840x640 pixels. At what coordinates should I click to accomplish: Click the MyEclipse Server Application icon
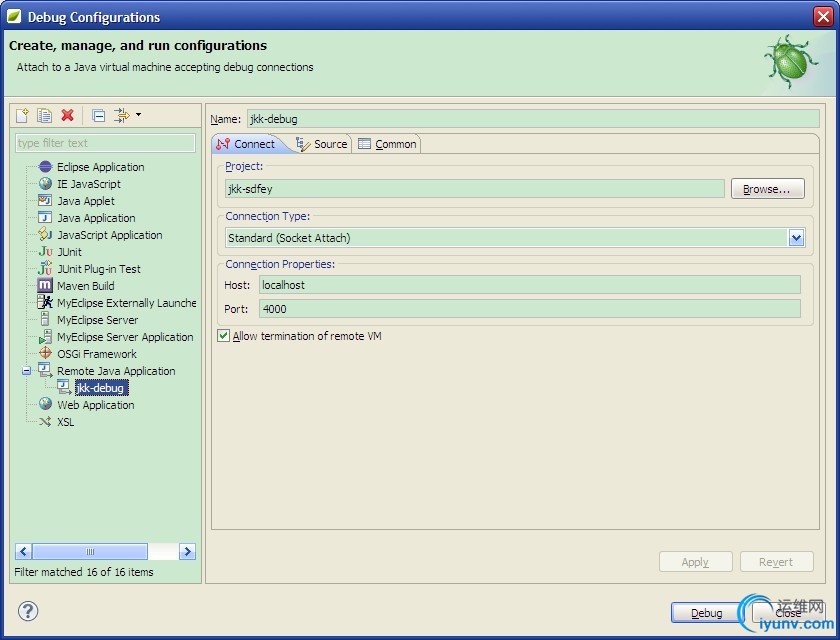click(45, 337)
